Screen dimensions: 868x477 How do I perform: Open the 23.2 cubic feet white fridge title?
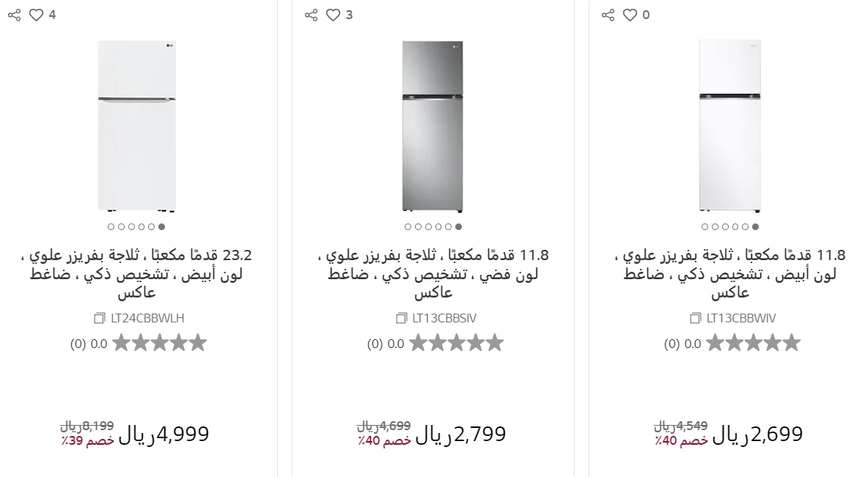pos(136,274)
